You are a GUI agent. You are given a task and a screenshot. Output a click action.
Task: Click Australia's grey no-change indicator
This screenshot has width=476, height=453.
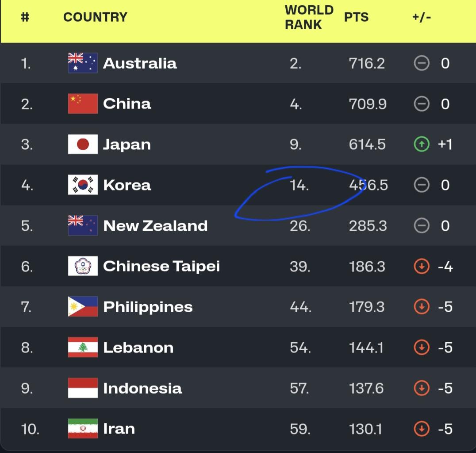(x=422, y=63)
